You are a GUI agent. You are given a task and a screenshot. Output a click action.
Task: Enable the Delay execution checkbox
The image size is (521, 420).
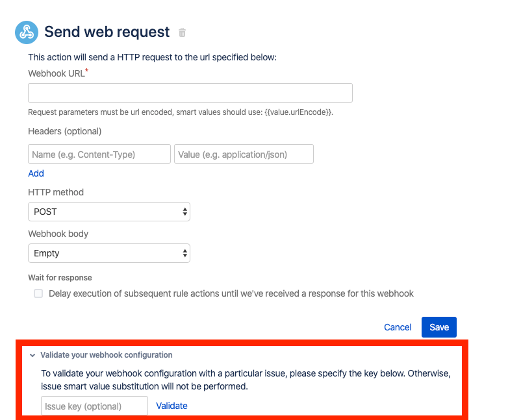[38, 293]
